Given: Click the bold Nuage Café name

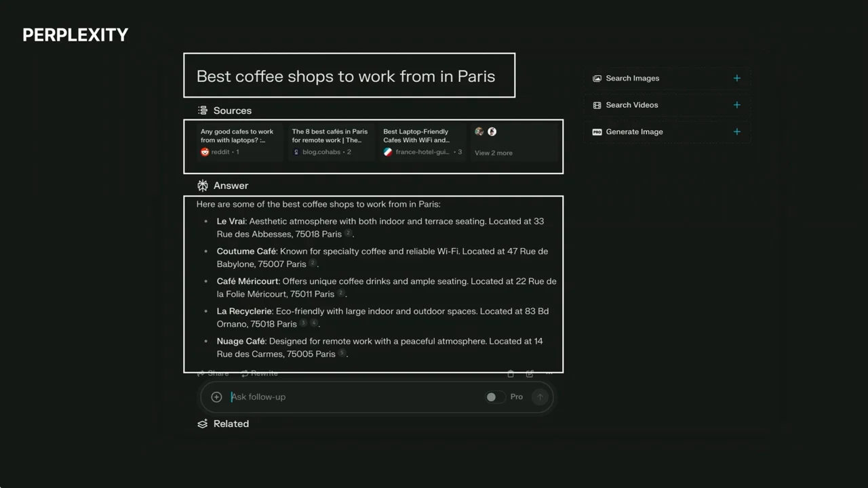Looking at the screenshot, I should [x=241, y=341].
